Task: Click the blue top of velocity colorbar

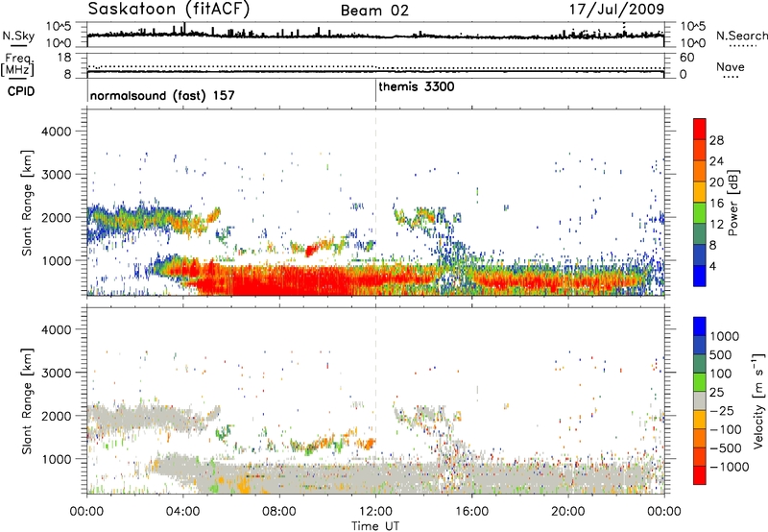Action: [x=700, y=326]
